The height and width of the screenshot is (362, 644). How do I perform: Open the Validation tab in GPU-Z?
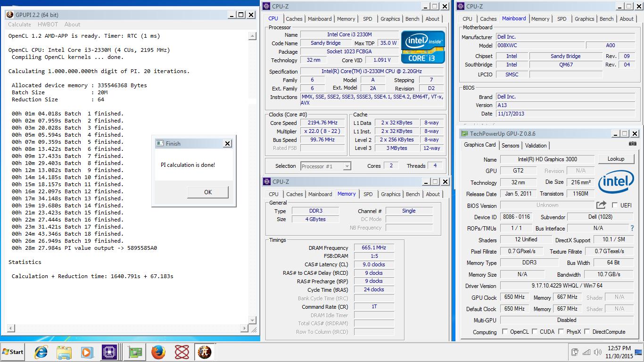(536, 146)
